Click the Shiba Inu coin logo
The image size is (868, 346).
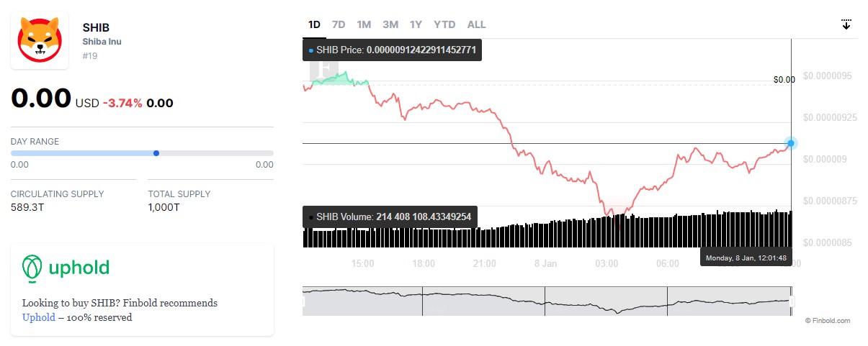(40, 40)
